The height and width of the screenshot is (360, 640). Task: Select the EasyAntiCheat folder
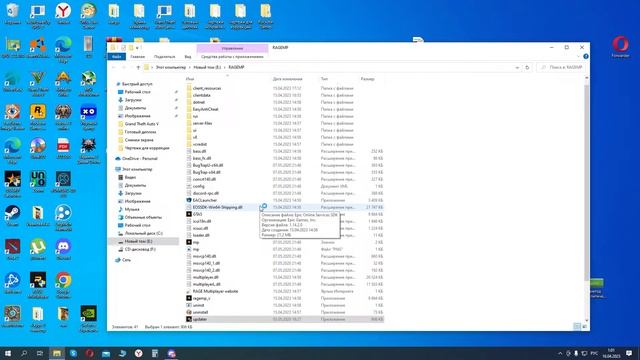point(286,109)
